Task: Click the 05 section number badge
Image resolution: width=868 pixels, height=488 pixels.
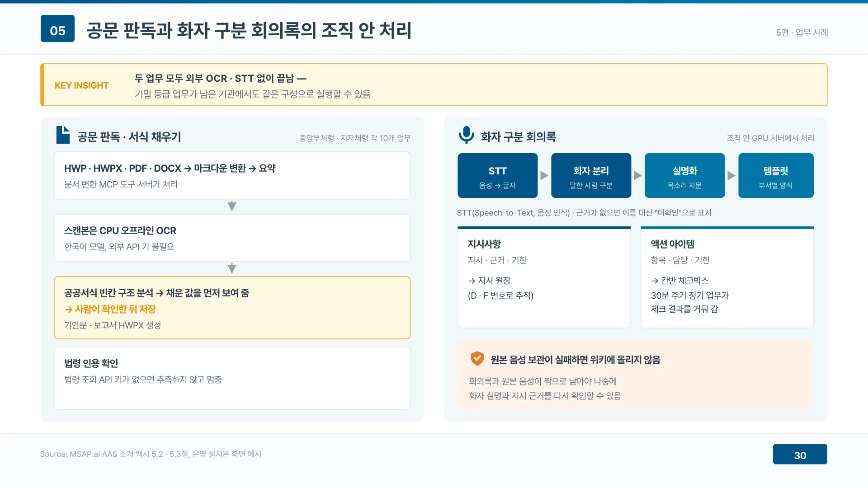Action: pos(57,28)
